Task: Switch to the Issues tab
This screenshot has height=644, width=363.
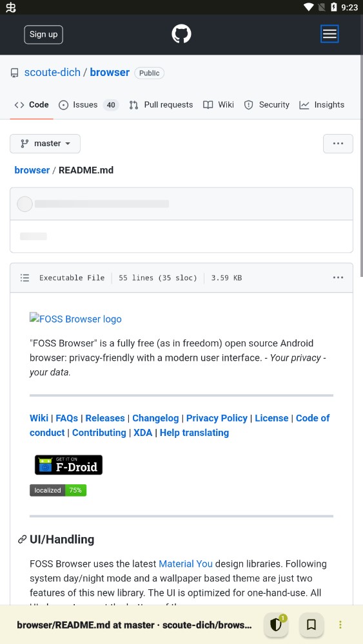Action: (x=88, y=105)
